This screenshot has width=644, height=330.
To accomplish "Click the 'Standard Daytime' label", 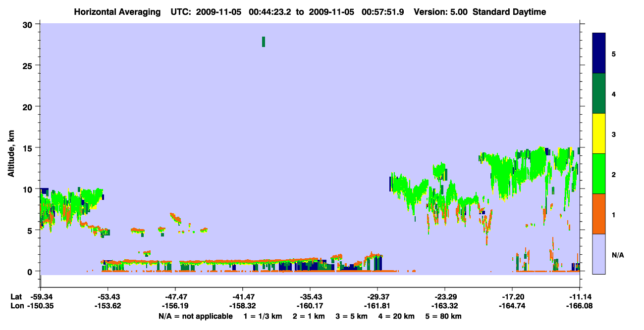I will pos(509,12).
